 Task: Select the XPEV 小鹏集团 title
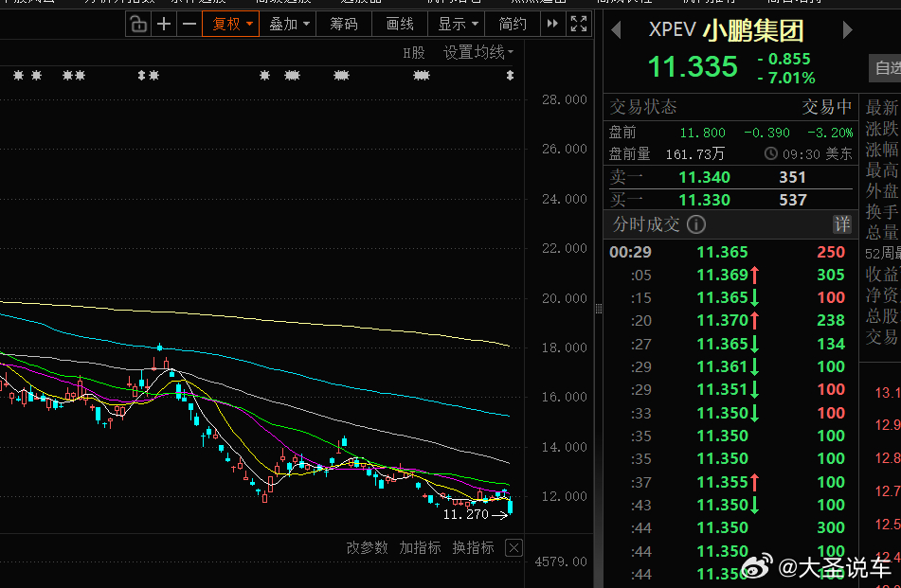[727, 30]
